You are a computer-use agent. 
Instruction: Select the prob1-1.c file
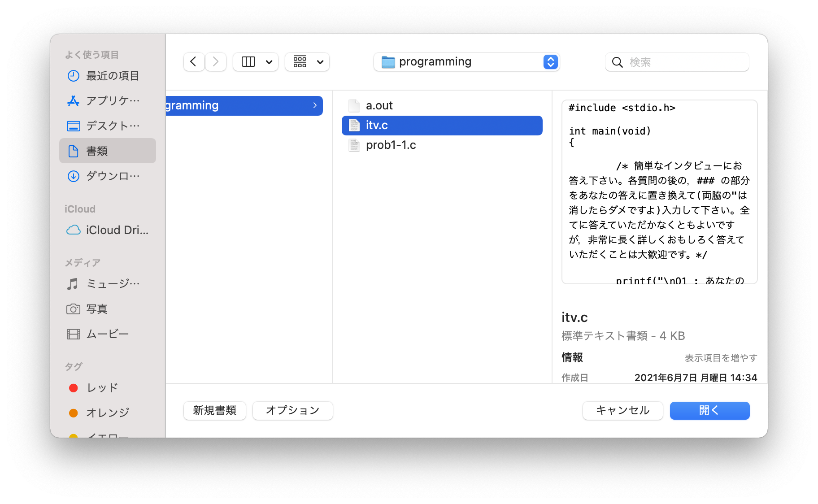tap(391, 145)
